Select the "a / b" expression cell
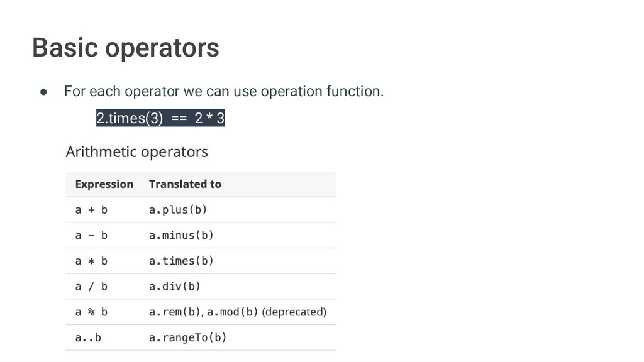The width and height of the screenshot is (644, 362). pos(91,287)
